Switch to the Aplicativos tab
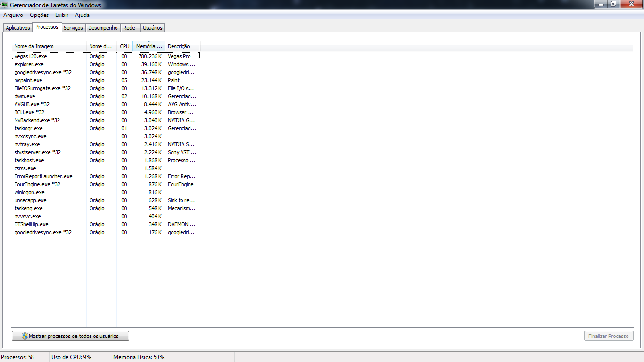The image size is (644, 362). (18, 28)
